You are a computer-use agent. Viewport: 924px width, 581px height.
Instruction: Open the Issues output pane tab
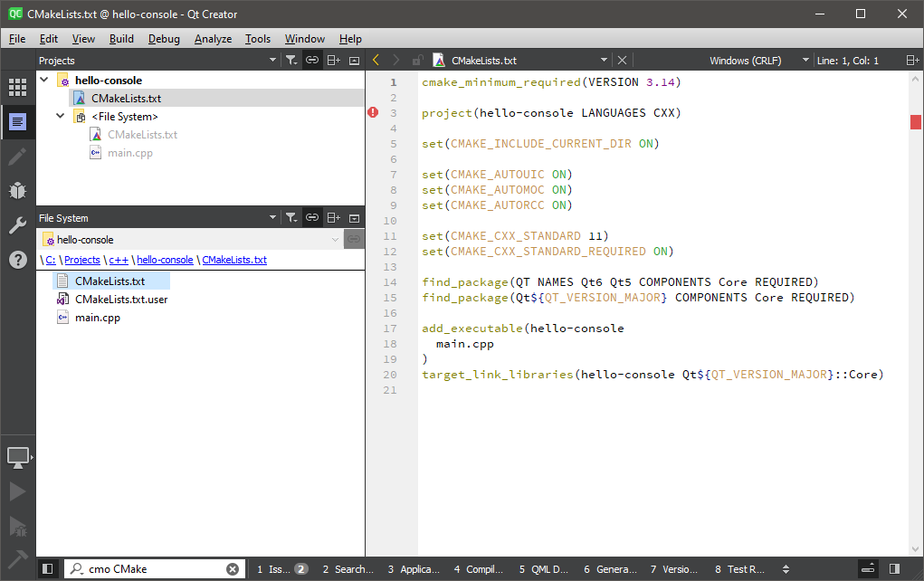281,569
